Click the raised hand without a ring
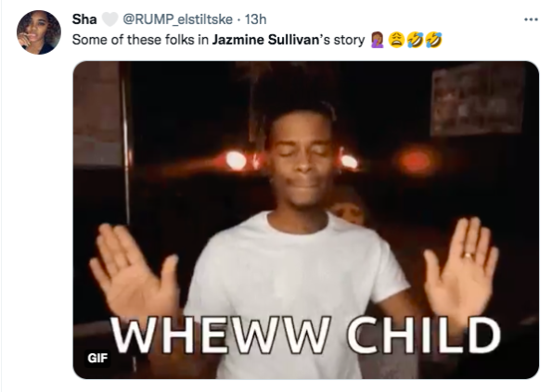 click(135, 271)
